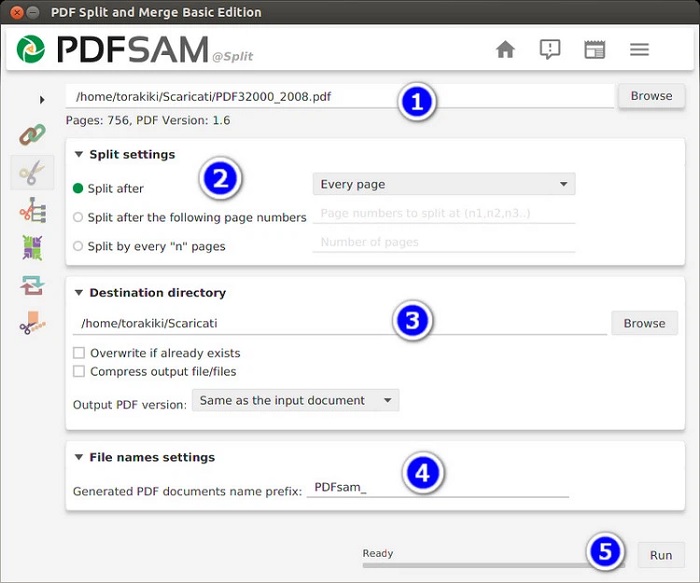
Task: Click the Run button
Action: (x=661, y=555)
